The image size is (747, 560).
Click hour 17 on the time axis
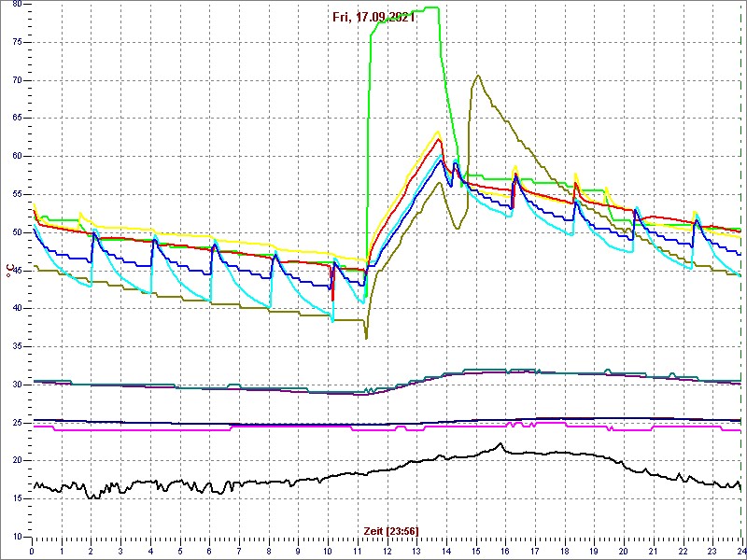[534, 551]
